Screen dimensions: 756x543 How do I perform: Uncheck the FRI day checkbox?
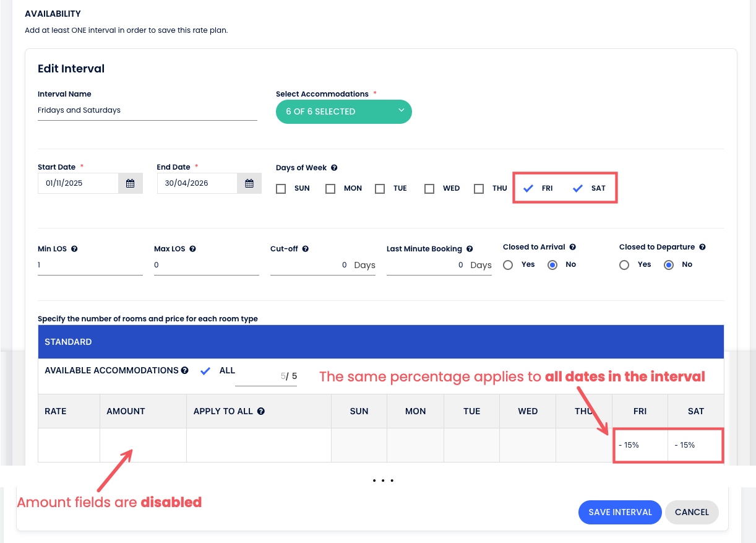tap(528, 189)
